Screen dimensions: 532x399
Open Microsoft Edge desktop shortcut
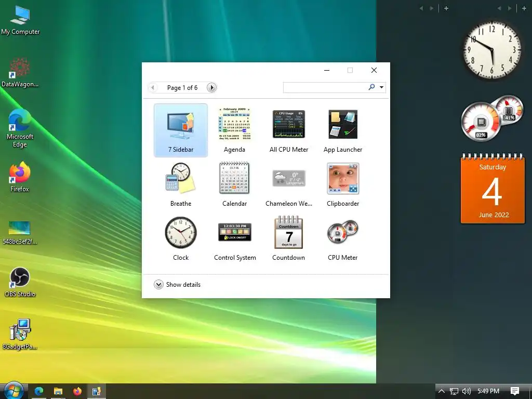pyautogui.click(x=20, y=128)
